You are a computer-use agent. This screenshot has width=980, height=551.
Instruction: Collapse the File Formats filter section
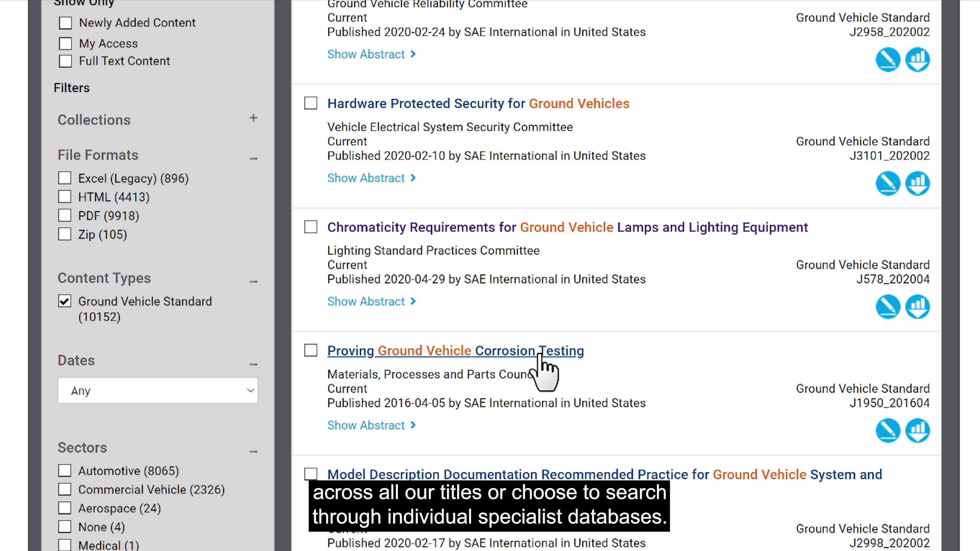[x=253, y=158]
